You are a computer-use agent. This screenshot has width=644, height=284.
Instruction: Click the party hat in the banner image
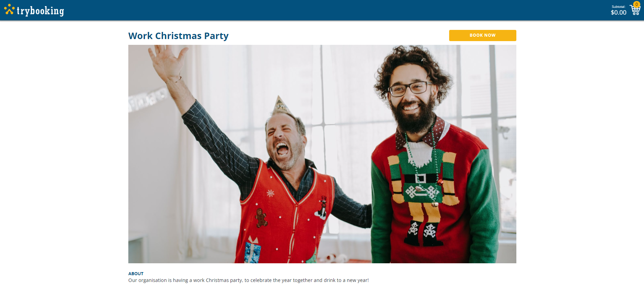click(281, 106)
